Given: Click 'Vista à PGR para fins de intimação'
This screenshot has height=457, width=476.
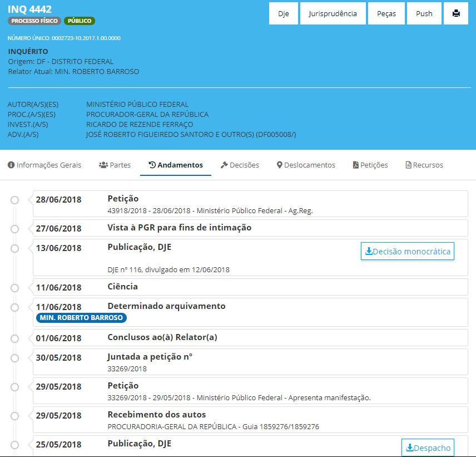Looking at the screenshot, I should point(180,228).
